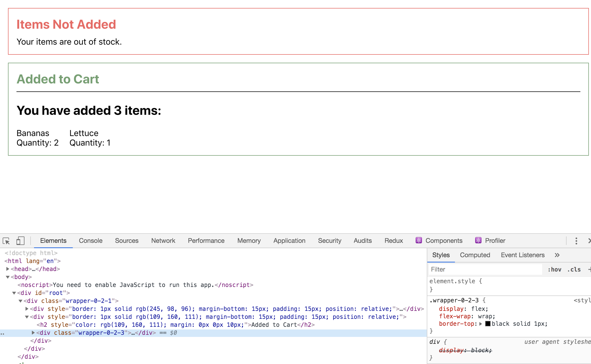Click the Lettuce item name
Viewport: 591px width, 364px height.
(84, 133)
